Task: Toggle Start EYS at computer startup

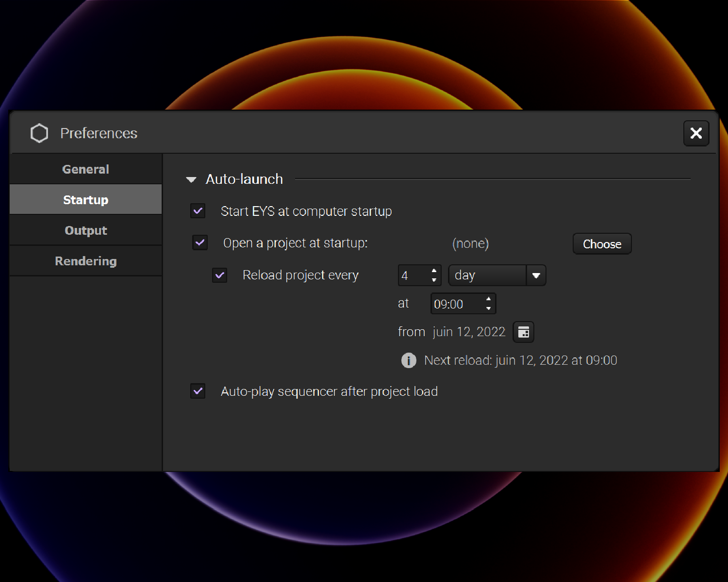Action: 198,211
